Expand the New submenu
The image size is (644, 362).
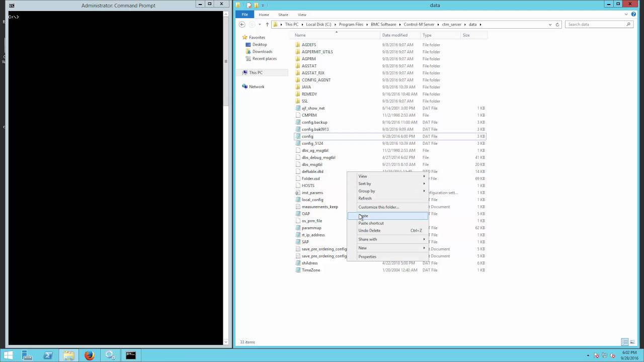387,248
